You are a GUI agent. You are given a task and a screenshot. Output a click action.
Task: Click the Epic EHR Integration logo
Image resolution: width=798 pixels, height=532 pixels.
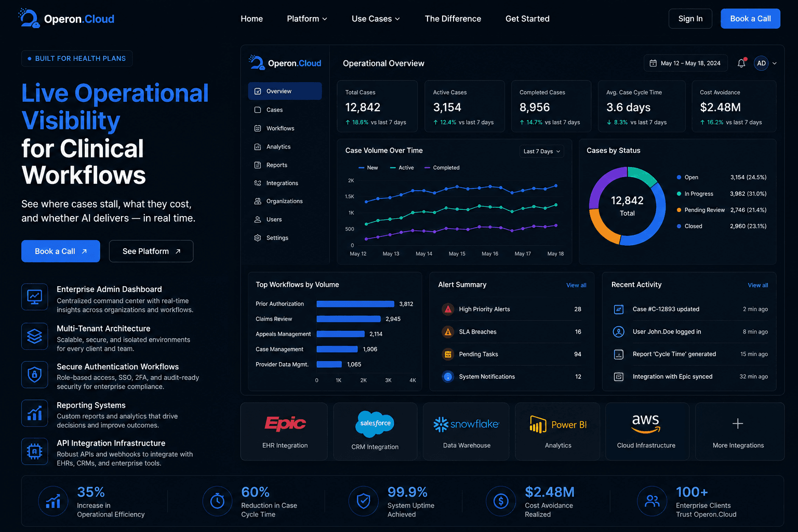[285, 424]
